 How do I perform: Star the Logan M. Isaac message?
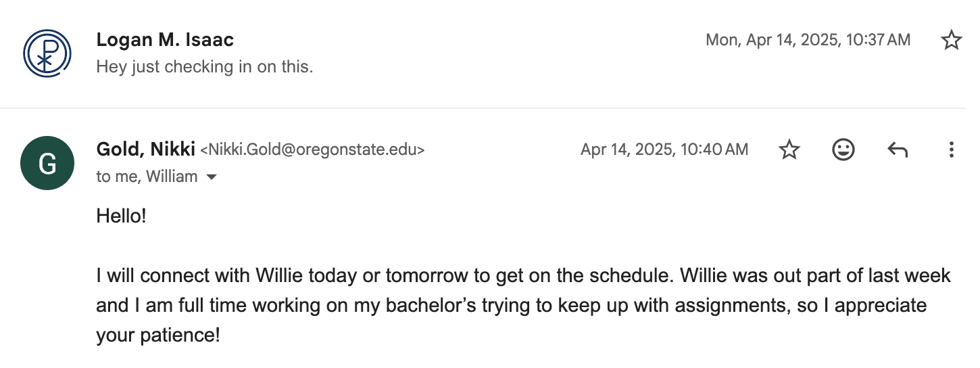tap(951, 41)
